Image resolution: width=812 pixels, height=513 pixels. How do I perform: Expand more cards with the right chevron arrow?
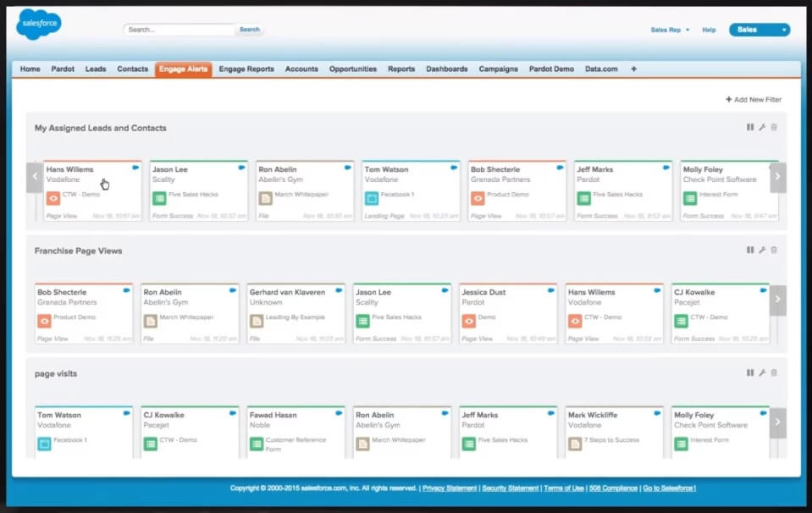777,177
